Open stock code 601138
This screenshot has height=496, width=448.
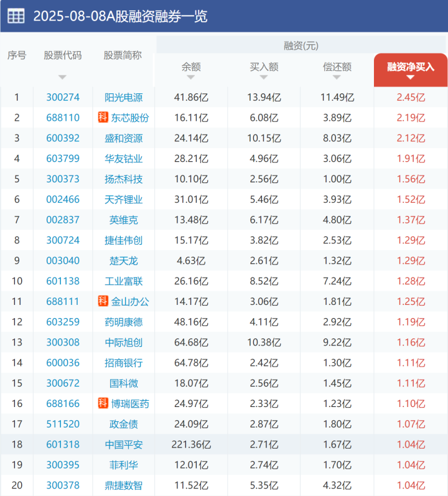pyautogui.click(x=63, y=281)
